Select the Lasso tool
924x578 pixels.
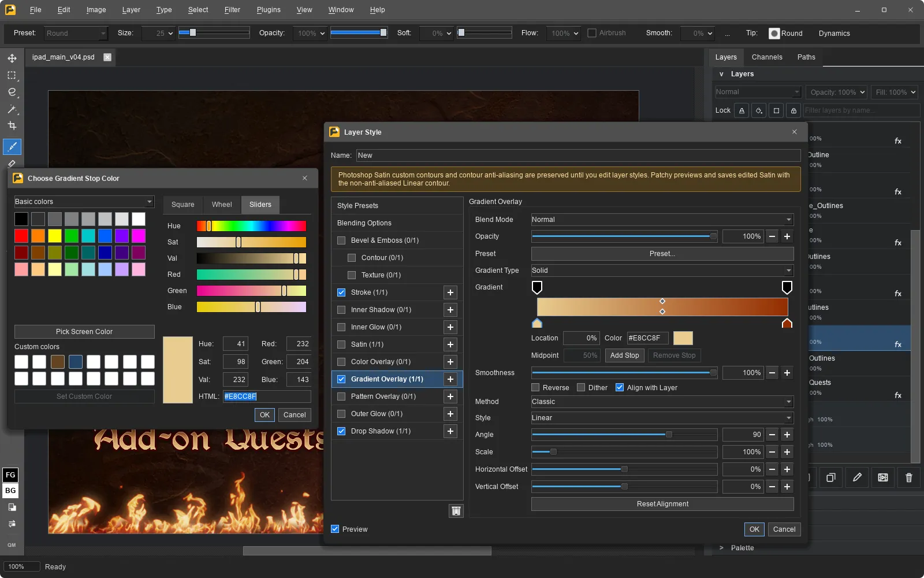(x=12, y=92)
